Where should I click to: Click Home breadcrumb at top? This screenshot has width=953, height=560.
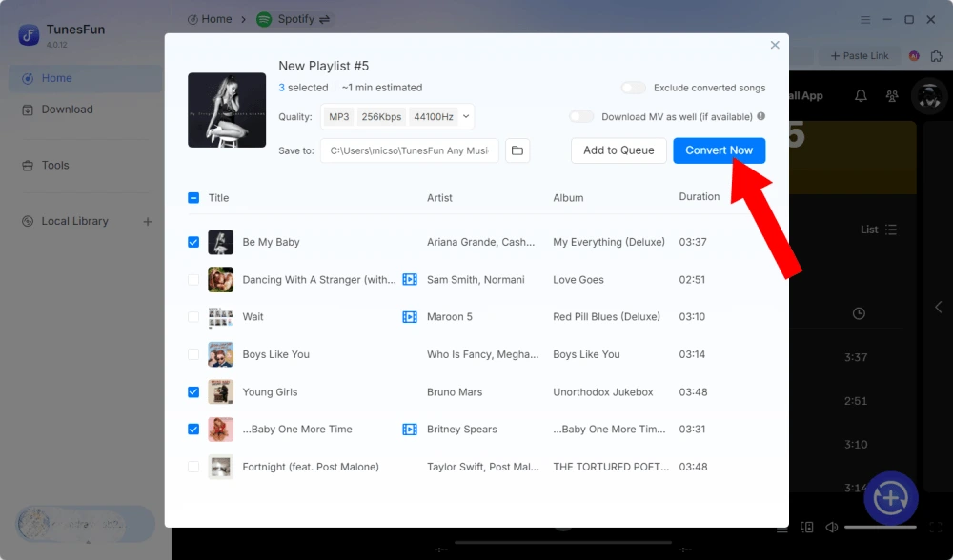click(x=210, y=19)
